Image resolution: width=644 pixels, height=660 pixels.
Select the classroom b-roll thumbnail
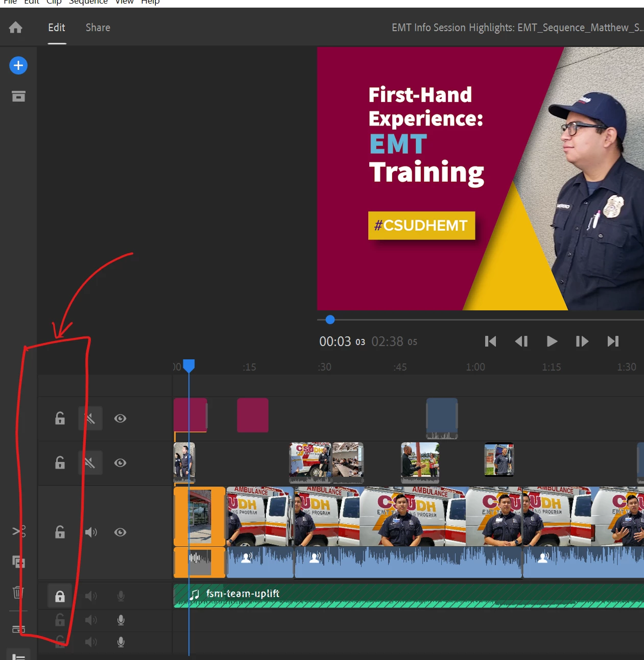348,462
